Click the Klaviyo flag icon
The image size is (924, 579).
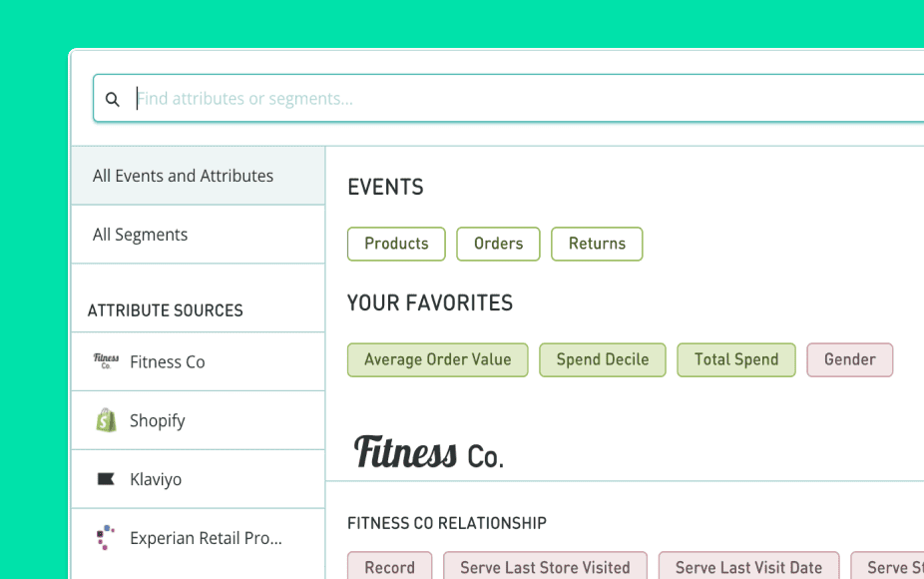(x=106, y=479)
